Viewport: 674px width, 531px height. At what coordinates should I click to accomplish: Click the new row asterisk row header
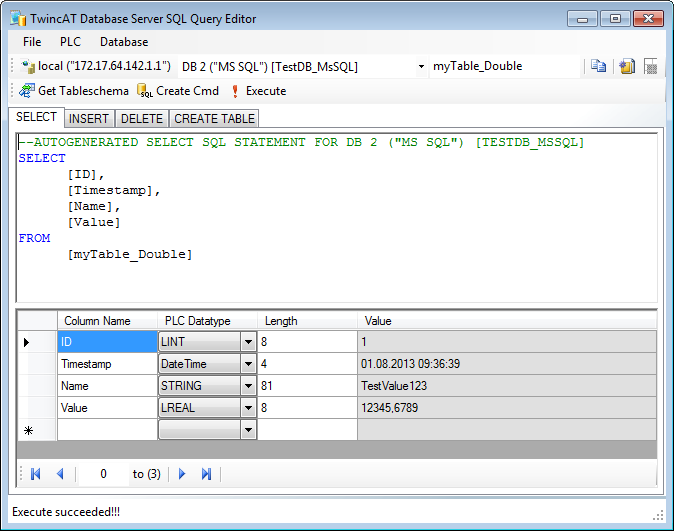click(37, 430)
